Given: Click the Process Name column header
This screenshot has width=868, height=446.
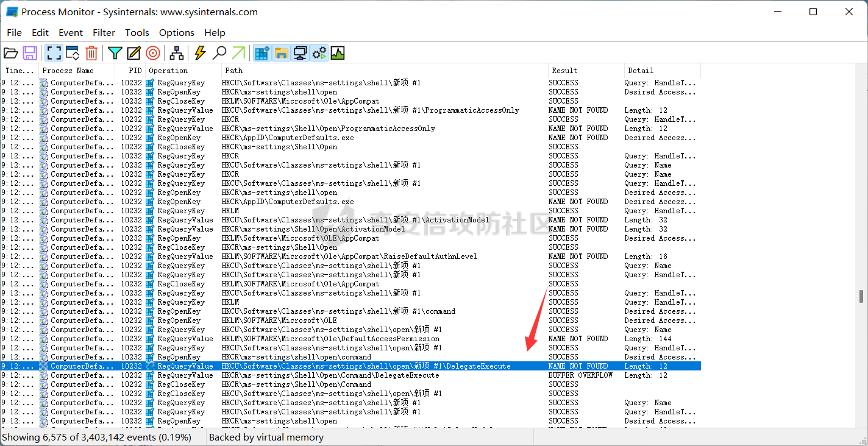Looking at the screenshot, I should (77, 71).
